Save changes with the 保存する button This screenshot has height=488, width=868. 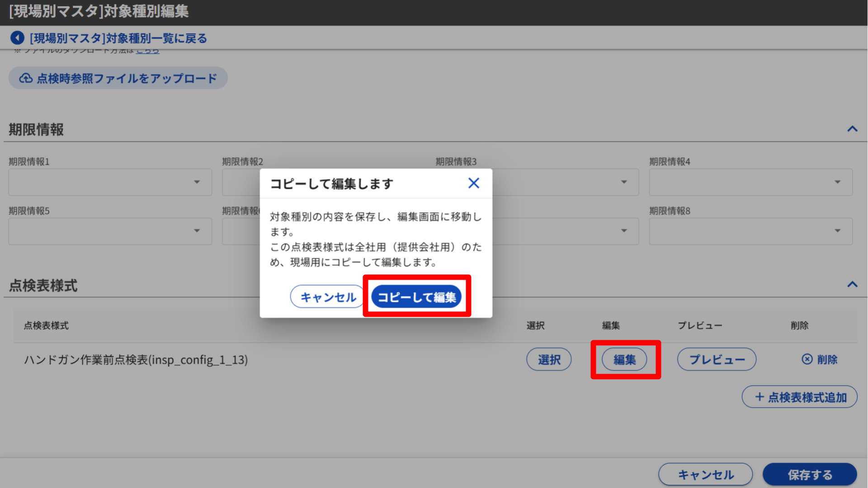809,474
